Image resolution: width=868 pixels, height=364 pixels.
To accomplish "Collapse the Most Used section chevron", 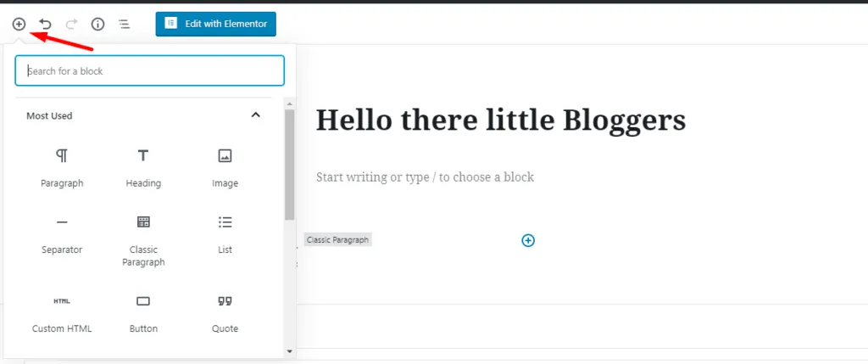I will (x=255, y=115).
